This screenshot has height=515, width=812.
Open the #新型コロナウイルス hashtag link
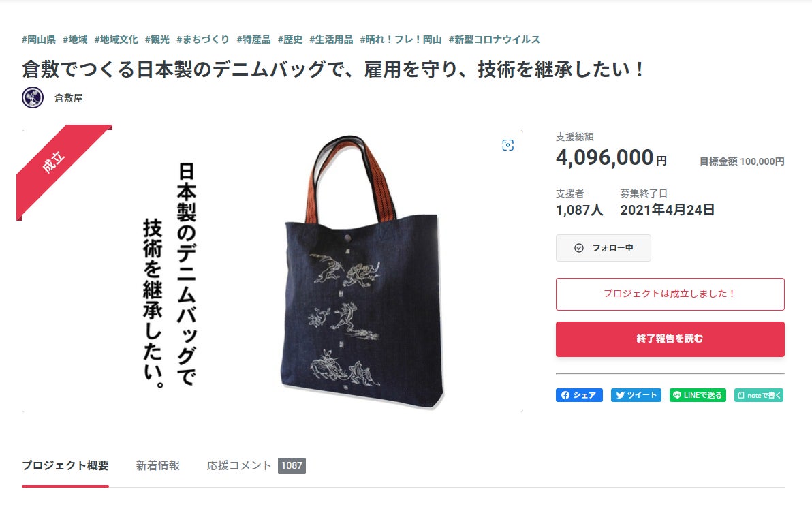[494, 40]
